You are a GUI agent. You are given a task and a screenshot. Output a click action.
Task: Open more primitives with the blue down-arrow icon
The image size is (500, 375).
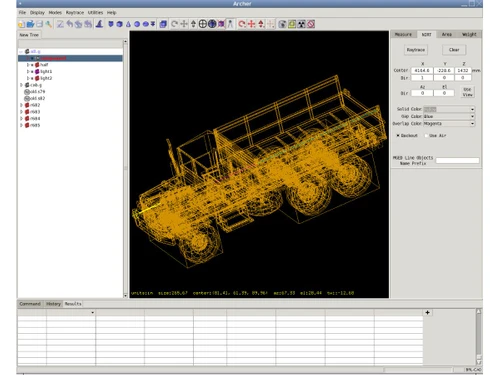pos(153,24)
